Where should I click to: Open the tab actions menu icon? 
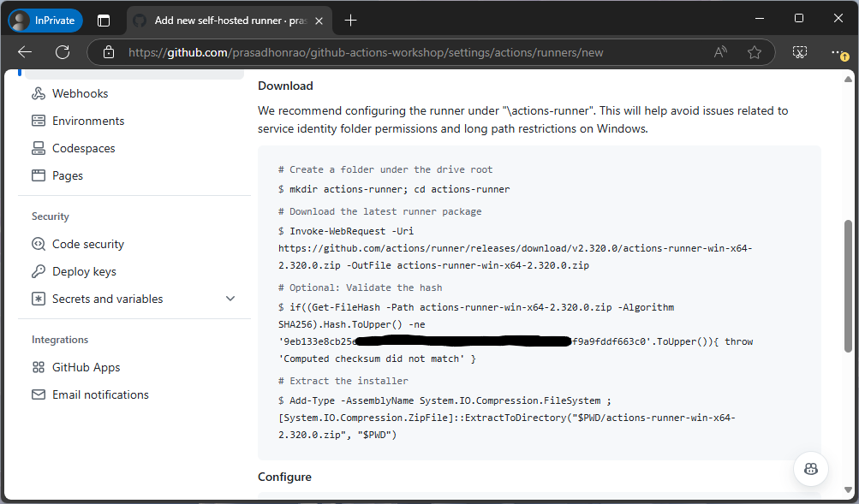click(x=104, y=21)
